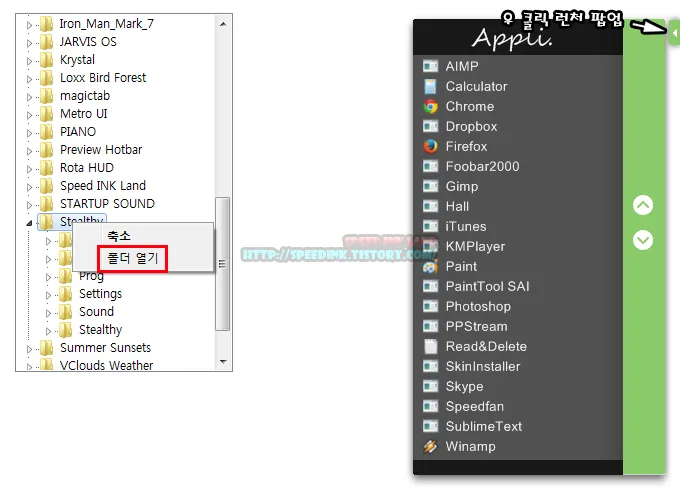
Task: Click the AIMP launcher icon
Action: click(x=430, y=66)
